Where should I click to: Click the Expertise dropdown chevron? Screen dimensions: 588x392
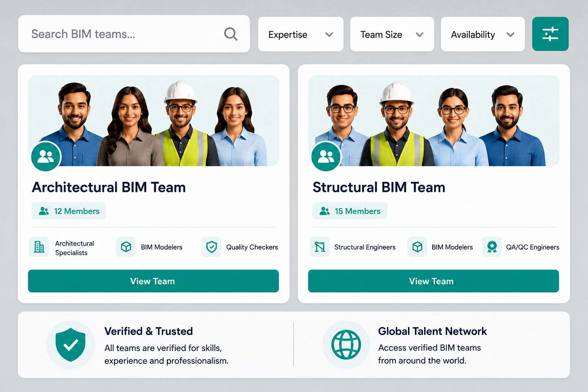click(x=329, y=34)
